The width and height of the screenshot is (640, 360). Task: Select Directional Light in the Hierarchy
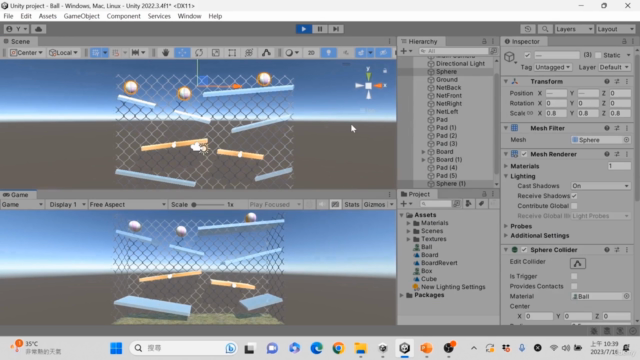point(460,63)
